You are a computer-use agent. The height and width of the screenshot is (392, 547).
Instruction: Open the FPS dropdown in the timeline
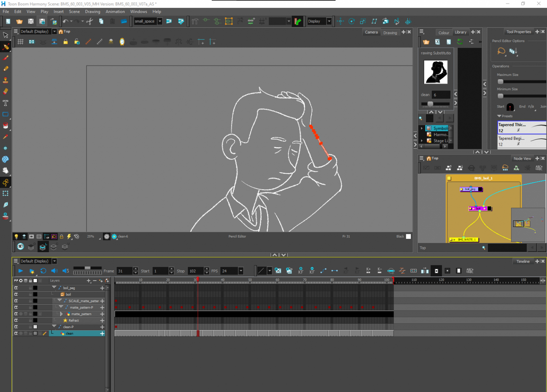241,271
